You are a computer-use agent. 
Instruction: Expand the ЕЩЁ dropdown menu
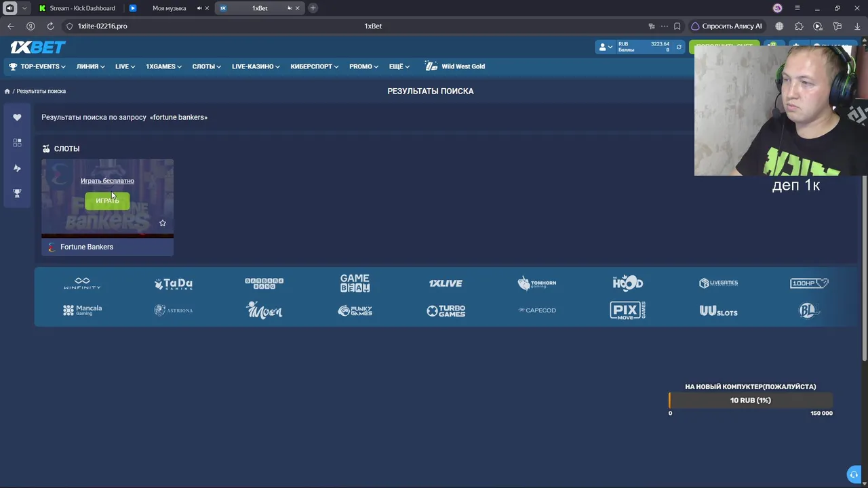coord(399,66)
